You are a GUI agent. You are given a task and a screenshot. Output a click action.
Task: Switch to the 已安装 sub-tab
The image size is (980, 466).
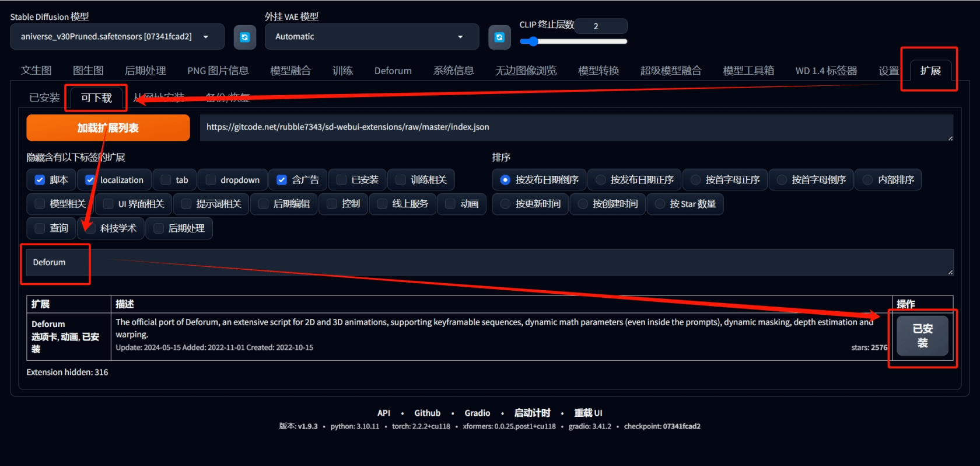click(44, 98)
